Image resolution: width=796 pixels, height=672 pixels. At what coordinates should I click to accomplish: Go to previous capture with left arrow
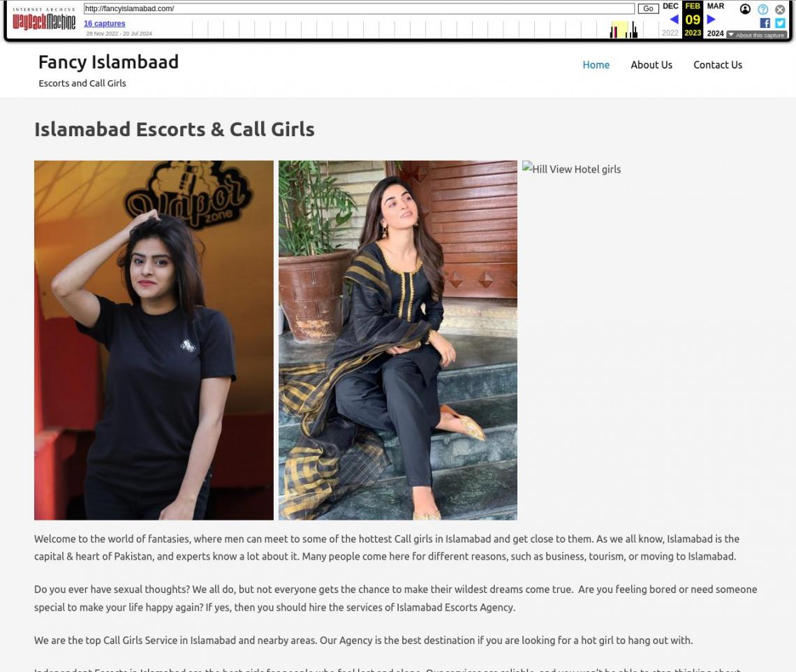point(674,20)
